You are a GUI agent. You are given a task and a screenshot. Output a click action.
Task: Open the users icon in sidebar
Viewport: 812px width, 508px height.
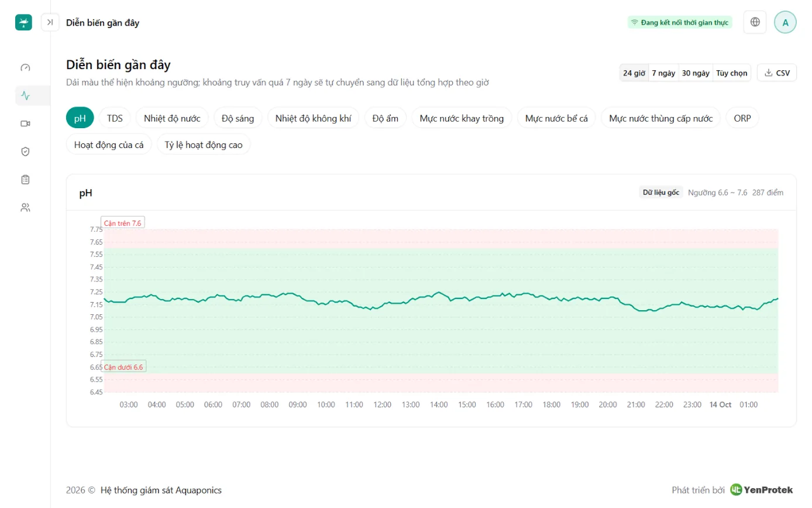[x=25, y=208]
